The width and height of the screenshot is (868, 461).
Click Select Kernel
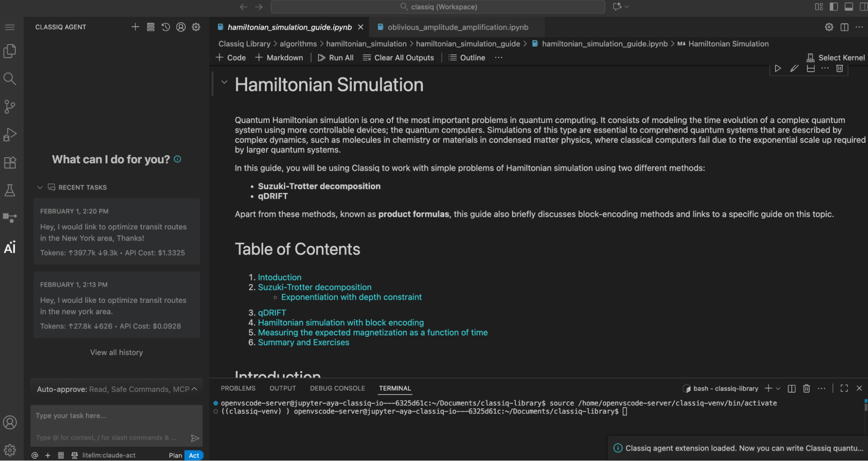(835, 57)
